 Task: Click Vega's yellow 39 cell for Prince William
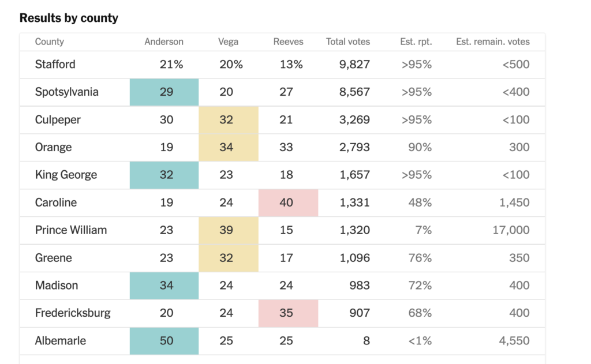[x=229, y=230]
